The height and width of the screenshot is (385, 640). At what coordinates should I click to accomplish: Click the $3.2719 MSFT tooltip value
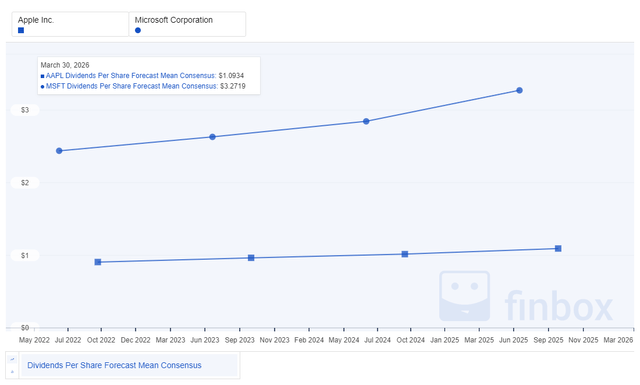(x=233, y=87)
